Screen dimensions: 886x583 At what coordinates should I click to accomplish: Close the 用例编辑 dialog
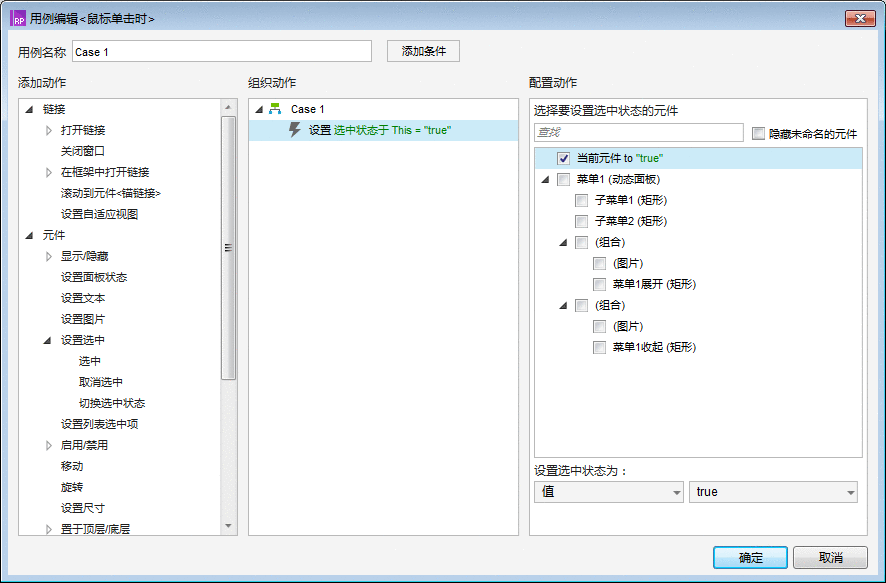pyautogui.click(x=860, y=18)
